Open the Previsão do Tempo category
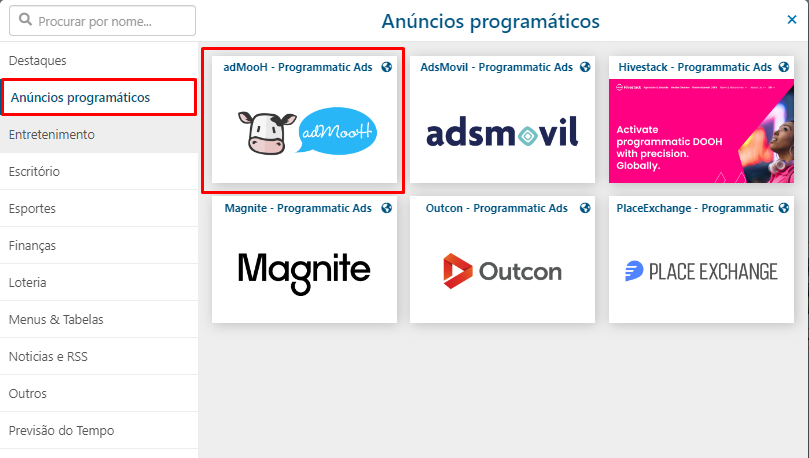This screenshot has height=458, width=809. [x=99, y=430]
